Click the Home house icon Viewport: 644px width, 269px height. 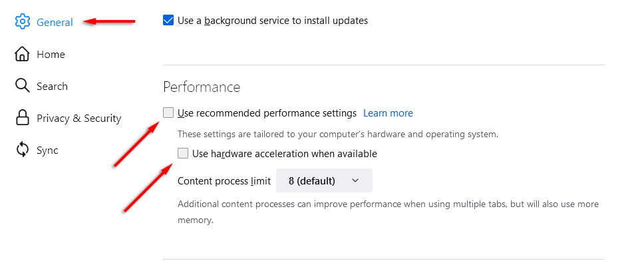point(22,54)
